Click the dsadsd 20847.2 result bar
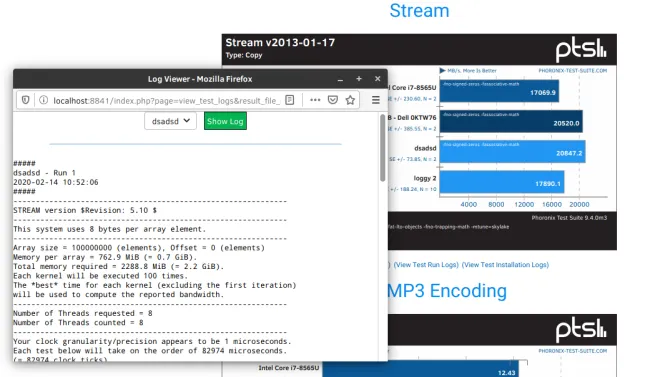Screen dimensions: 650x377 point(512,151)
